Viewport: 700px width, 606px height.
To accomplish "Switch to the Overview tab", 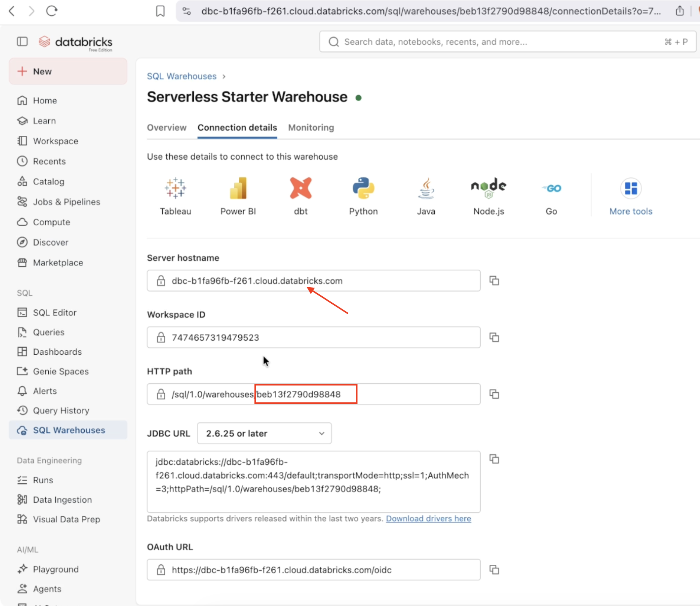I will (166, 127).
